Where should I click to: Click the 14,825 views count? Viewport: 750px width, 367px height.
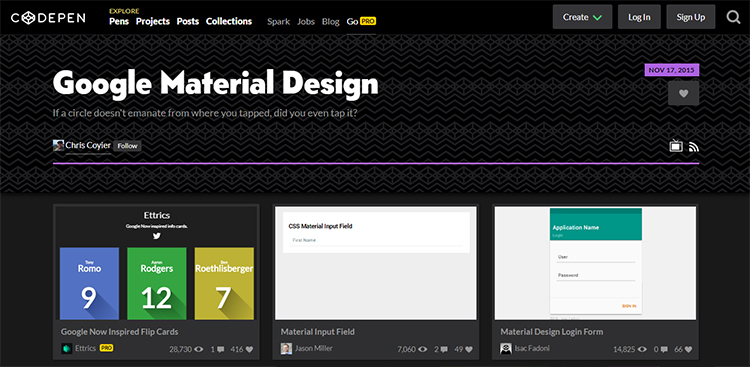pos(624,350)
